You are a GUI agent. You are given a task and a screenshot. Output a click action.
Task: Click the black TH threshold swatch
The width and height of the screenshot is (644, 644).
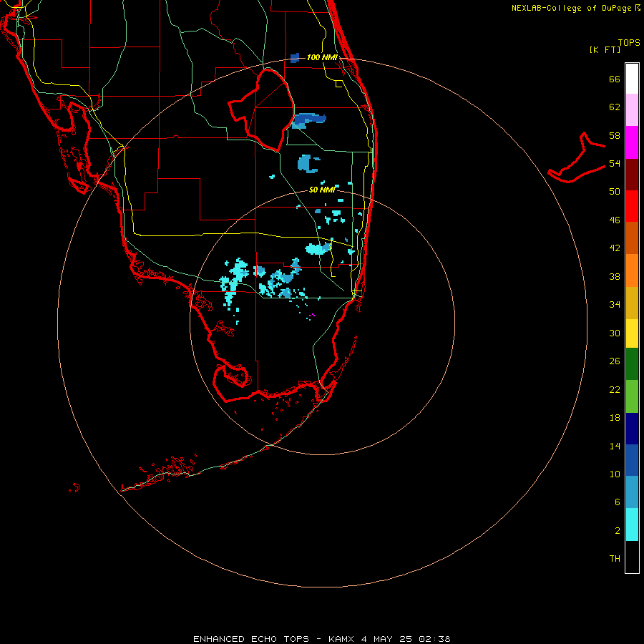point(632,557)
